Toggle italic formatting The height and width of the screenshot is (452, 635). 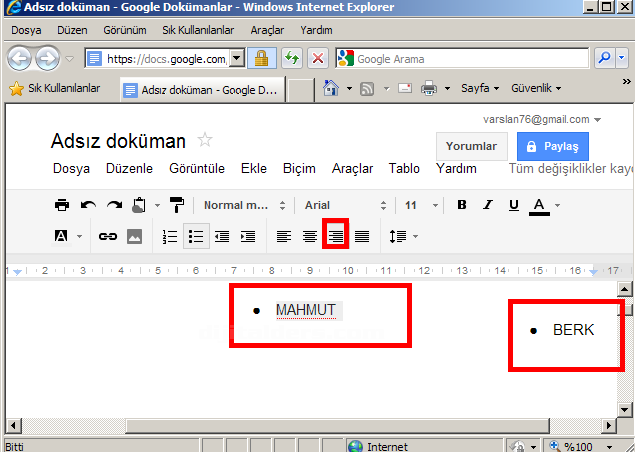488,205
